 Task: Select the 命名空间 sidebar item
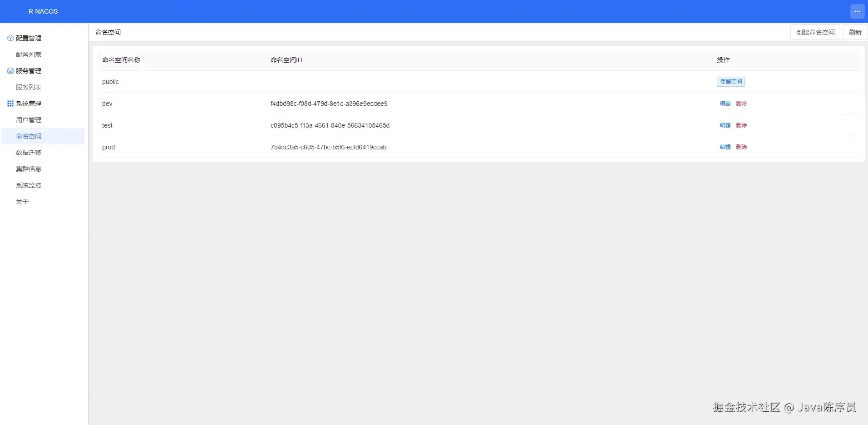point(43,136)
